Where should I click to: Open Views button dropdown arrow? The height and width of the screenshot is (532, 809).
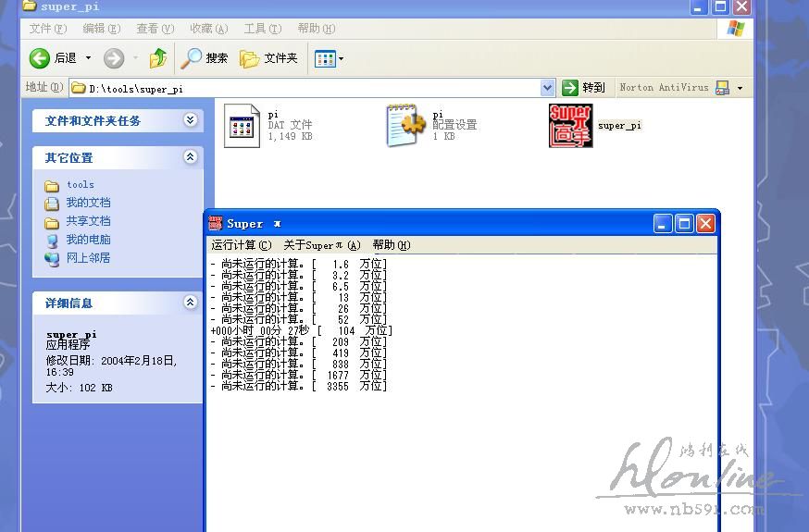(341, 59)
